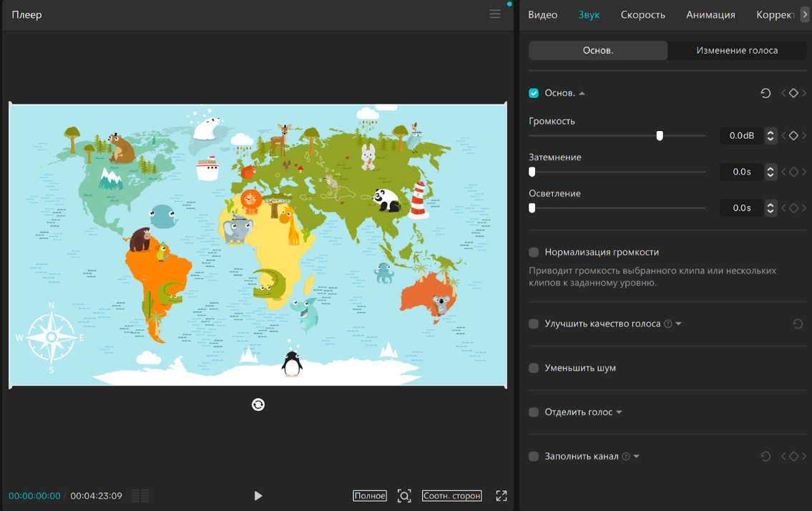Screen dimensions: 812x511
Task: Enable Нормализация громкости checkbox
Action: pyautogui.click(x=534, y=253)
